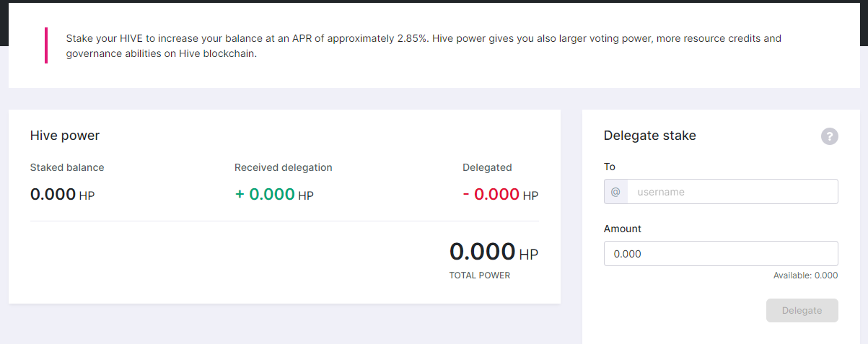Click the To field label
The image size is (868, 344).
[610, 167]
